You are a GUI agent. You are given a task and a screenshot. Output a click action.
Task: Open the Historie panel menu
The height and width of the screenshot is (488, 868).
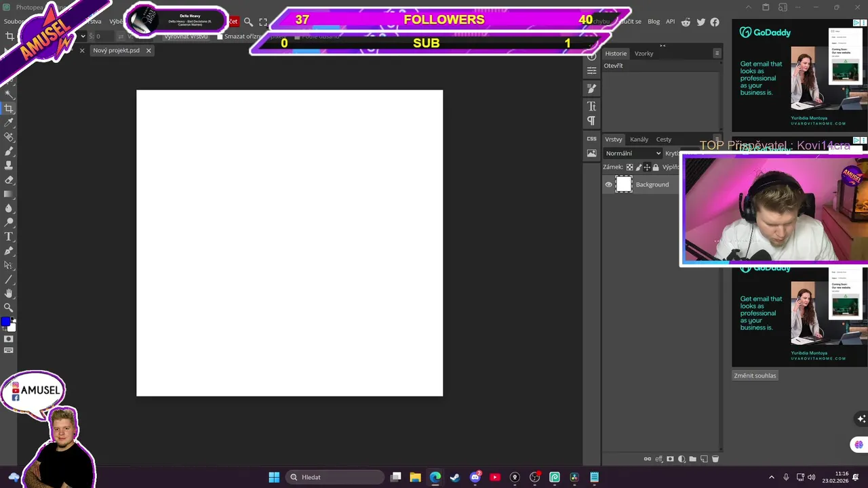717,54
